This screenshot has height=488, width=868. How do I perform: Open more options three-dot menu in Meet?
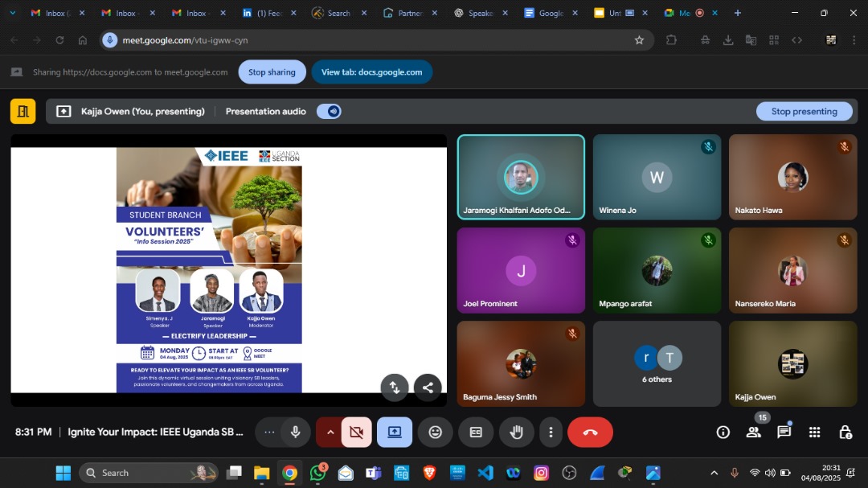[x=551, y=432]
